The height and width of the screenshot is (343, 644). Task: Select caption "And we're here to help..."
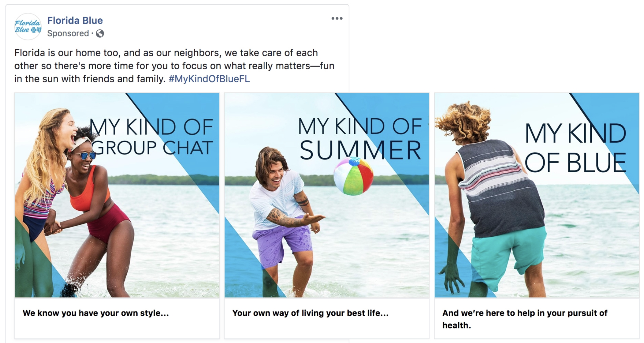coord(525,319)
